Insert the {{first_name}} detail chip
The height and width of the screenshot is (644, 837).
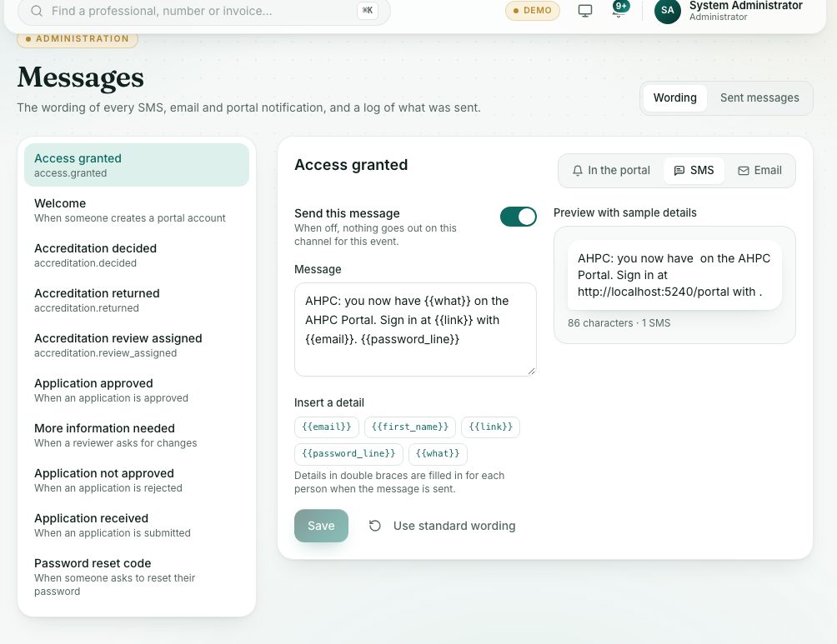pyautogui.click(x=410, y=427)
